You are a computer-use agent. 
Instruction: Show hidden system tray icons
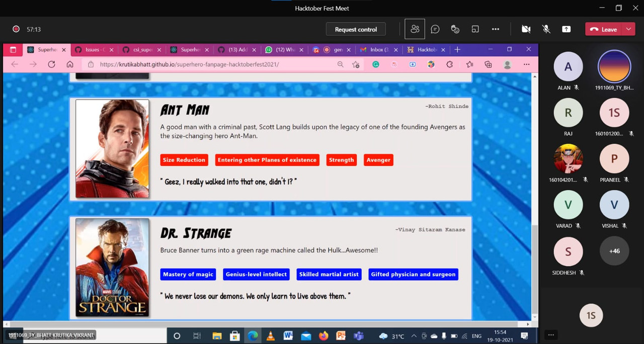tap(414, 336)
